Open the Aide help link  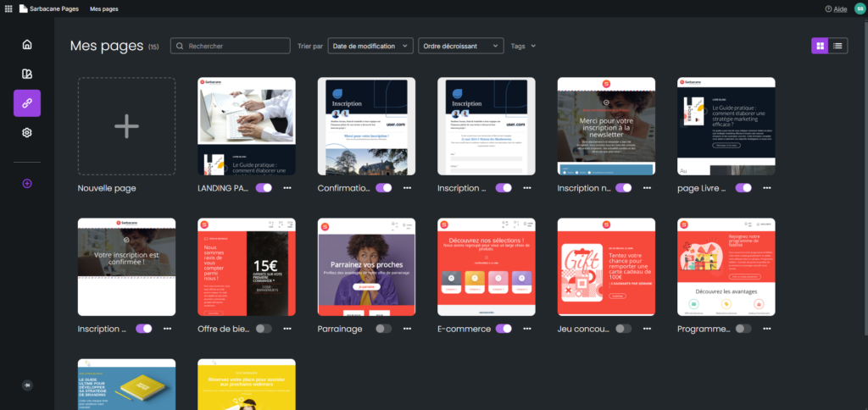(836, 8)
